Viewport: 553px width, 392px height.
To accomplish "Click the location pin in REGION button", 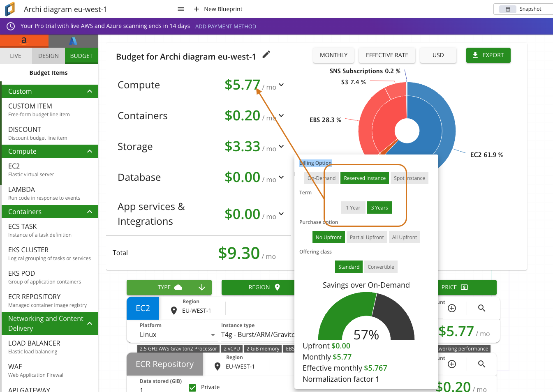I will [277, 287].
